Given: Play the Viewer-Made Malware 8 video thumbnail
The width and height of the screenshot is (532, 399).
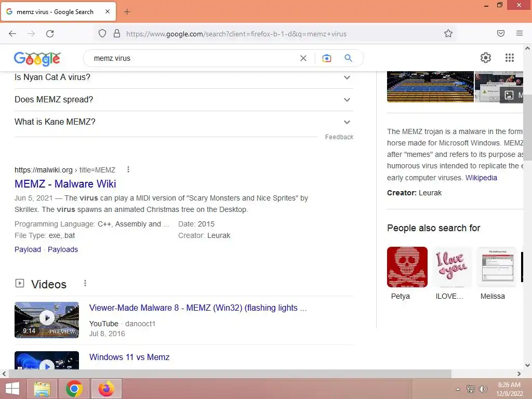Looking at the screenshot, I should 47,320.
